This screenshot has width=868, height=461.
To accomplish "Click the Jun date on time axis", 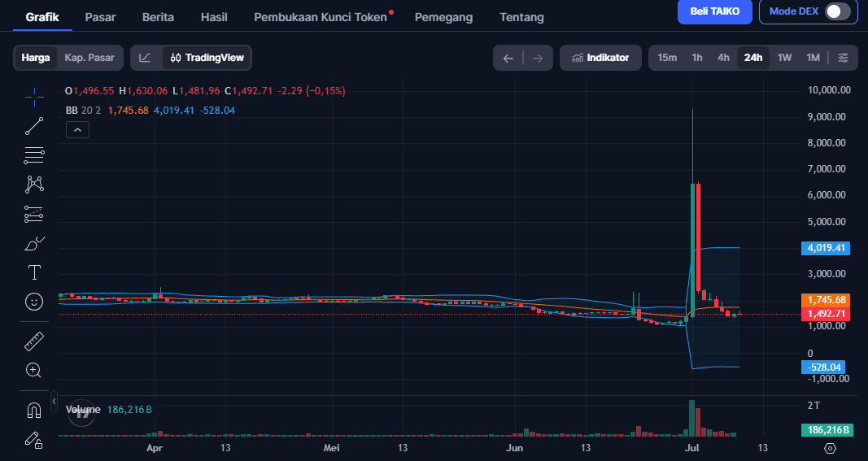I will coord(514,448).
